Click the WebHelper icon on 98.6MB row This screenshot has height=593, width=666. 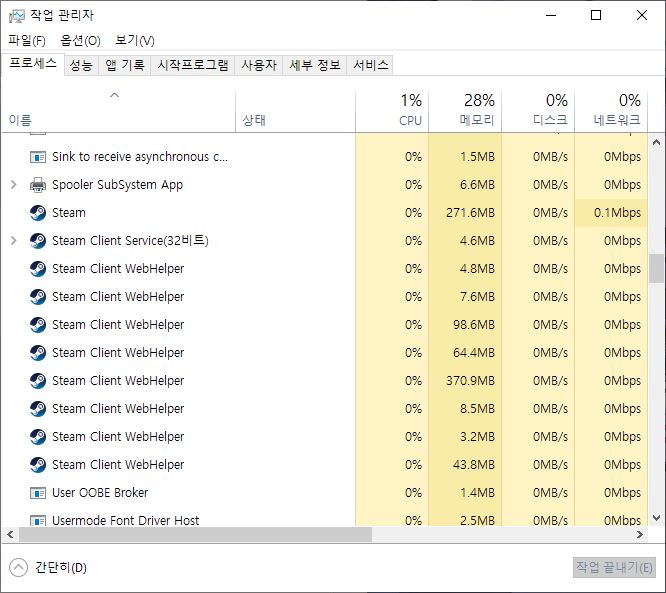[x=38, y=325]
